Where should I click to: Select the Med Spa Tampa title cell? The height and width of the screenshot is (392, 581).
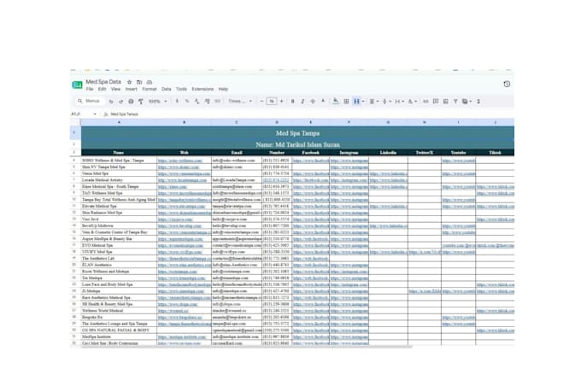(297, 132)
